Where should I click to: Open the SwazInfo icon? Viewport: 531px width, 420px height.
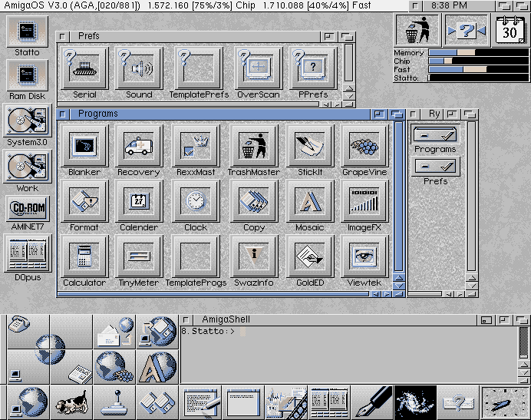(254, 256)
